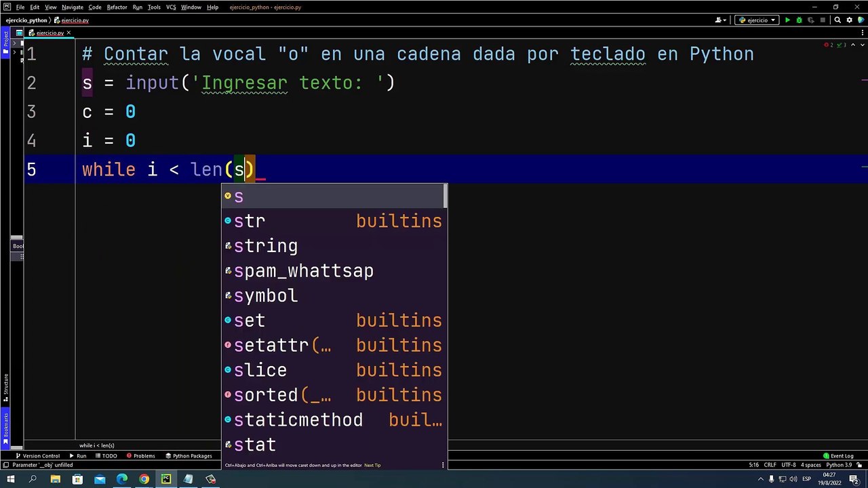868x488 pixels.
Task: Open IDE settings gear icon
Action: (849, 20)
